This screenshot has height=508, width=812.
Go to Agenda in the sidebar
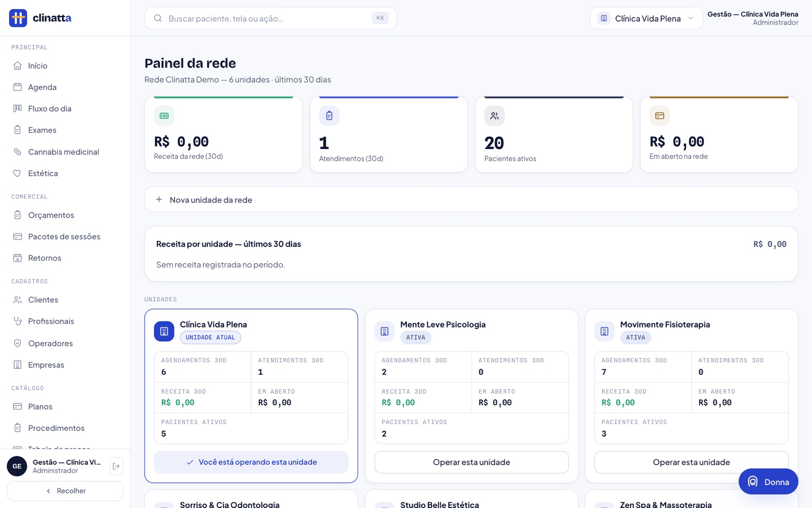(x=65, y=87)
